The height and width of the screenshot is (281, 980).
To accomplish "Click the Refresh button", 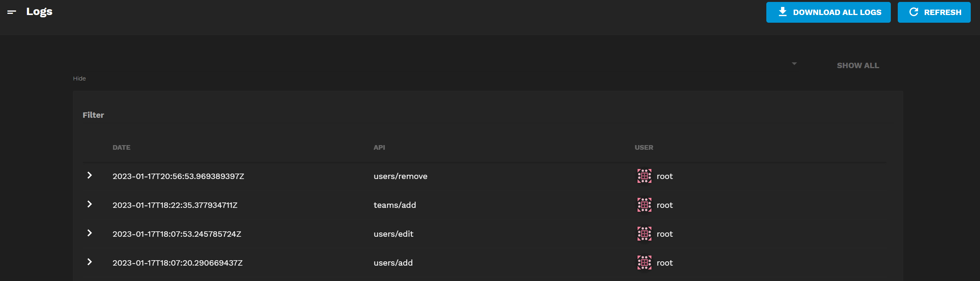I will (934, 12).
